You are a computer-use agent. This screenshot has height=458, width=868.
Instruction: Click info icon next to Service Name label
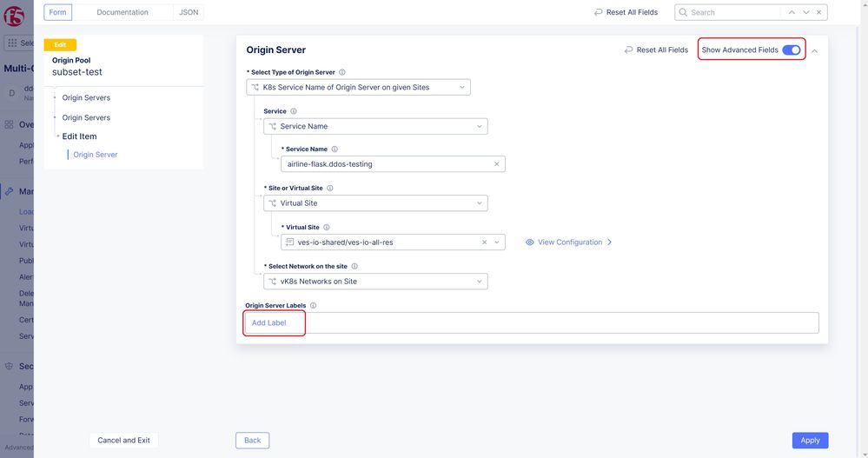[x=335, y=149]
